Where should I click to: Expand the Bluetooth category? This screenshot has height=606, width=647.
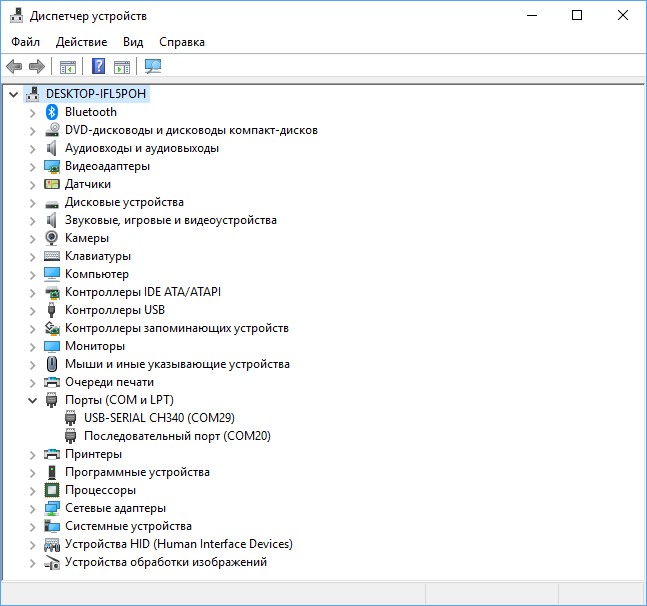point(33,113)
